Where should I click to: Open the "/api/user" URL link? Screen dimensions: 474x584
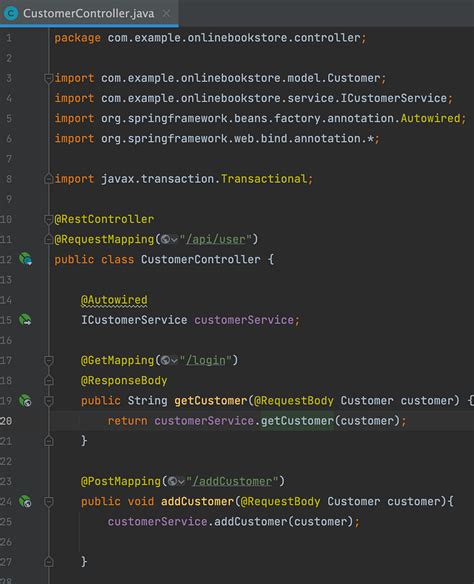[216, 239]
